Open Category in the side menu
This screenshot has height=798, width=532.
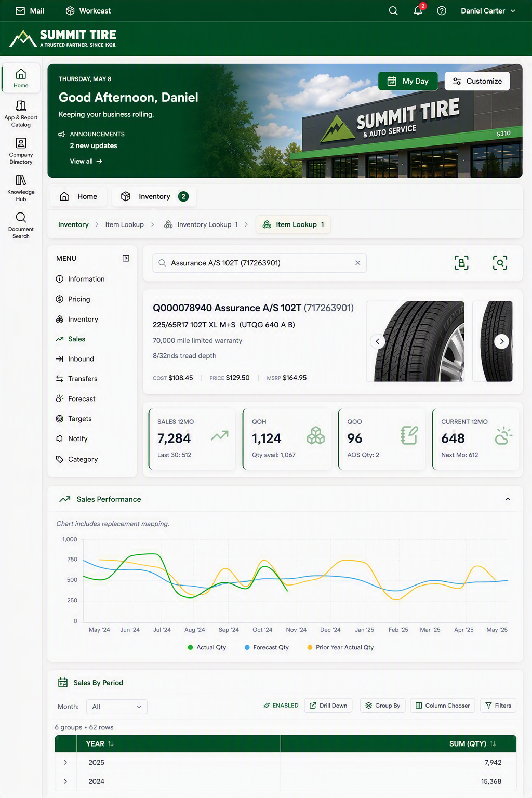tap(76, 459)
